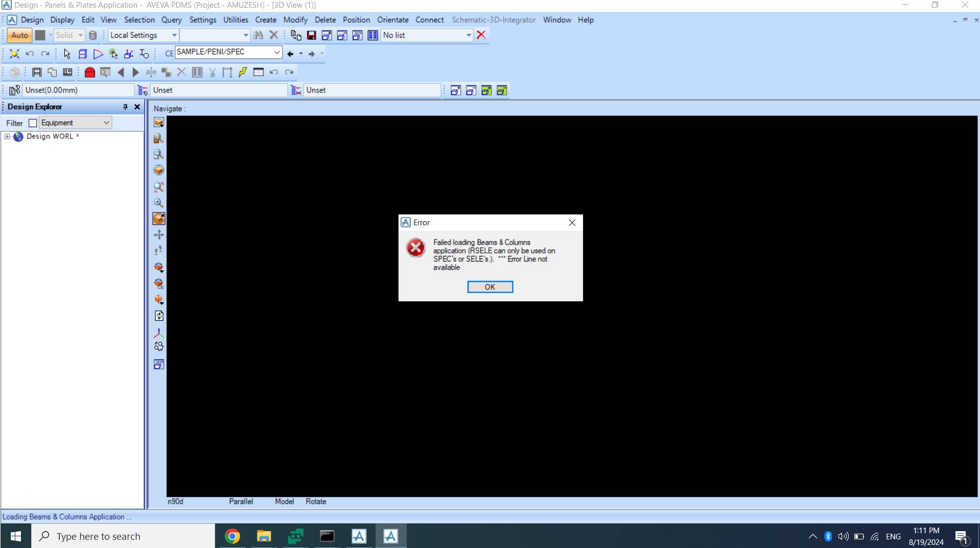Click the redo arrow beside the sun icon
Image resolution: width=980 pixels, height=548 pixels.
45,54
